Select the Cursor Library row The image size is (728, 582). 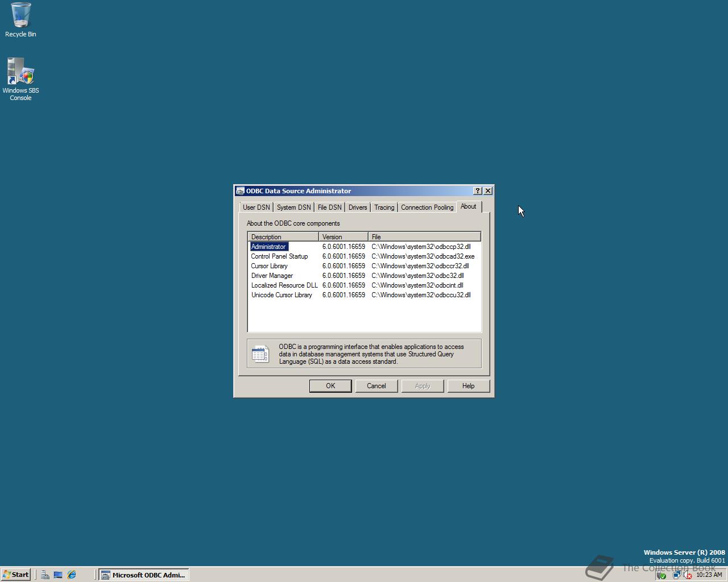tap(364, 266)
